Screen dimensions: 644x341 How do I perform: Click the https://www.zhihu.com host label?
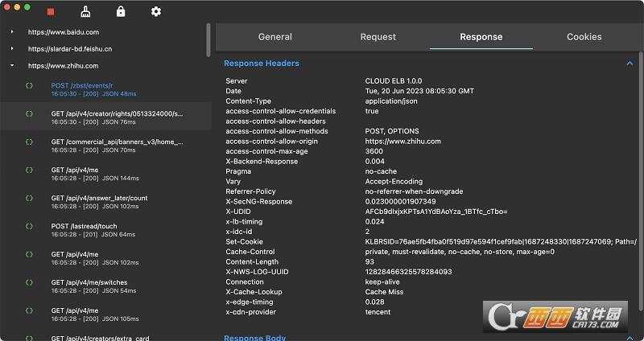click(x=64, y=66)
